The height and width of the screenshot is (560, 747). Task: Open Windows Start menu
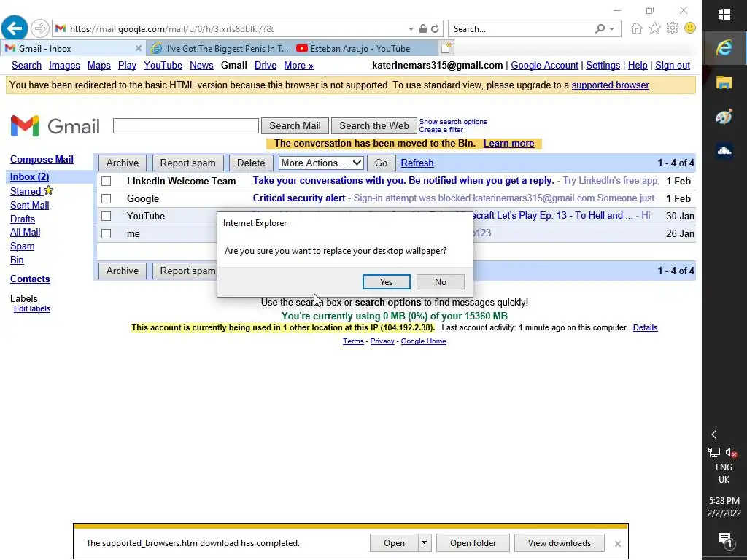pyautogui.click(x=724, y=15)
